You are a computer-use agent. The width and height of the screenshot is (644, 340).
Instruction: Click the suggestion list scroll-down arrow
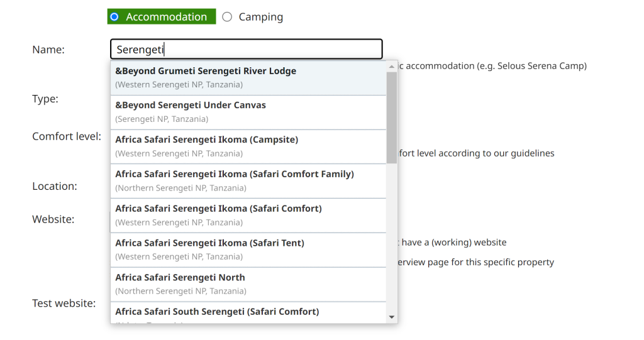(392, 317)
